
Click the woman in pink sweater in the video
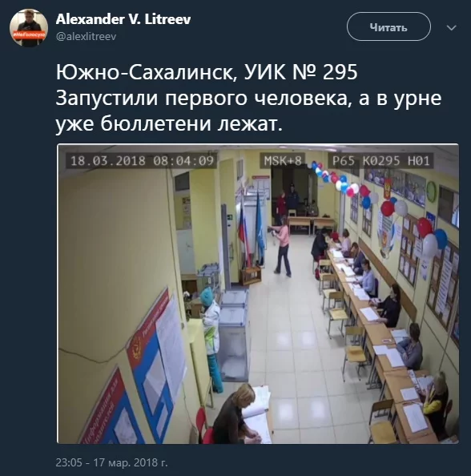pos(283,246)
